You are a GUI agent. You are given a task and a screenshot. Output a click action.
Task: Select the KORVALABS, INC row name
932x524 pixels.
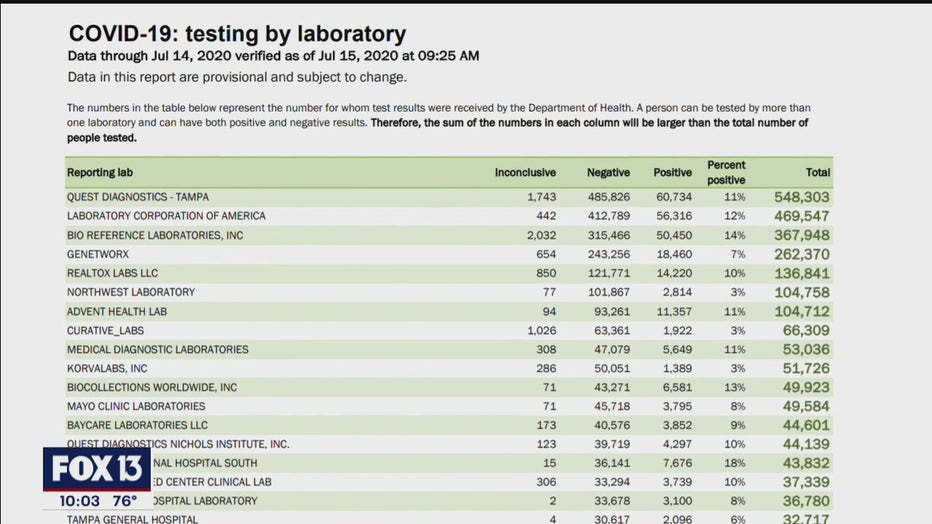tap(107, 368)
